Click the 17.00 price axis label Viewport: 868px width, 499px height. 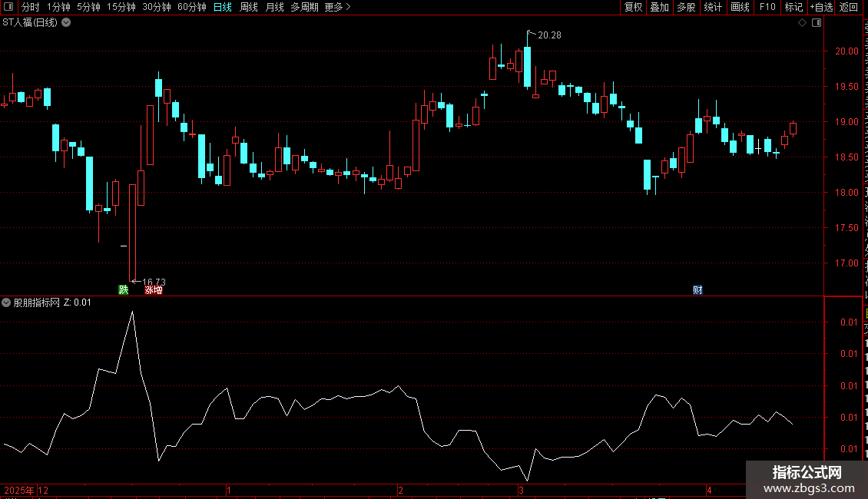point(846,263)
